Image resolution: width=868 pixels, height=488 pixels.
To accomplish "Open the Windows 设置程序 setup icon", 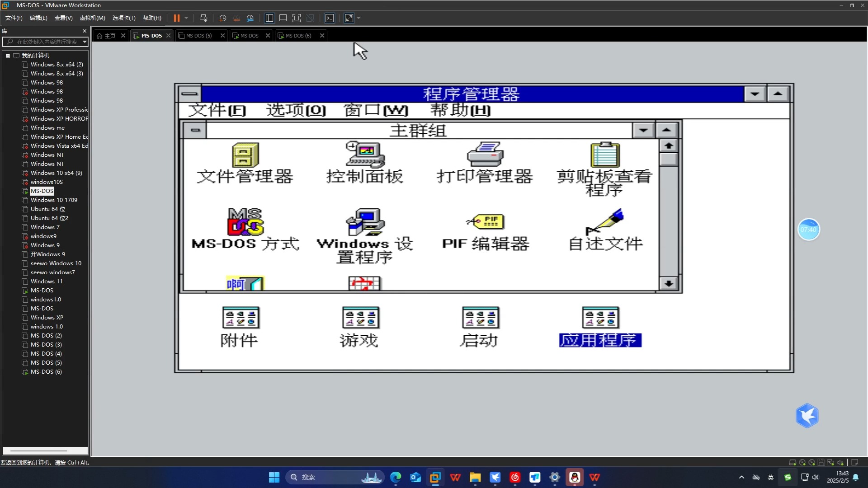I will pos(365,222).
